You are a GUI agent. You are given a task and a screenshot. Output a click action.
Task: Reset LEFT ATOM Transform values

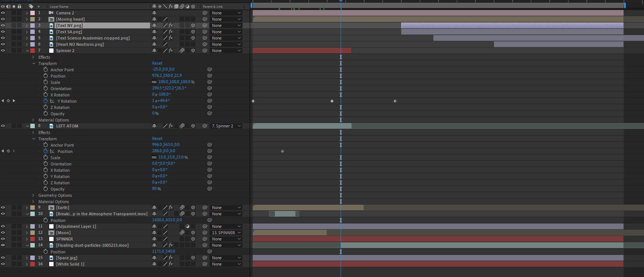point(157,138)
